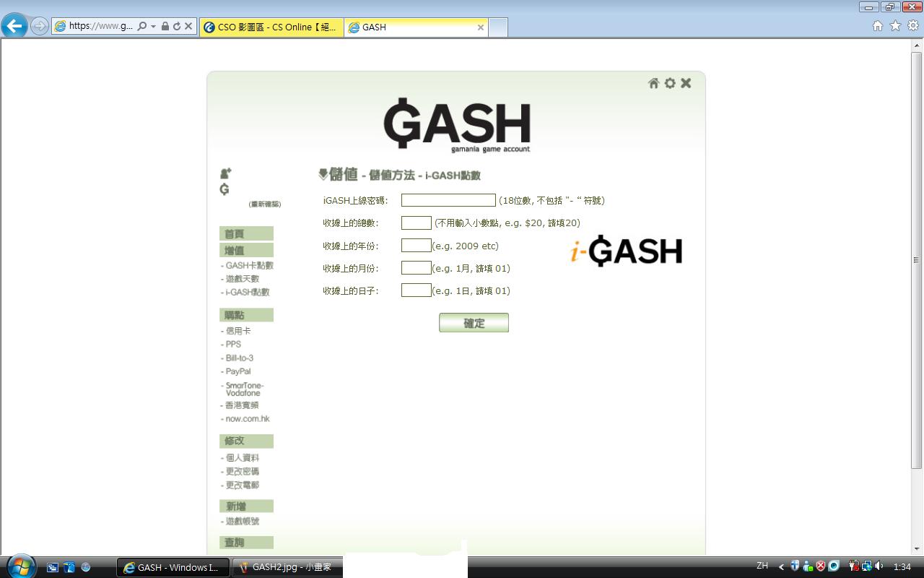Click the GASH page close X icon
The image size is (924, 578).
coord(686,83)
